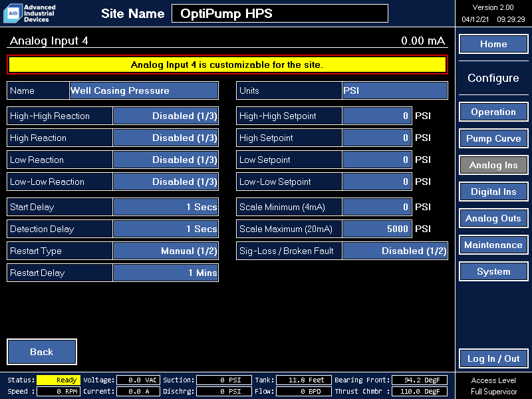Image resolution: width=532 pixels, height=399 pixels.
Task: Change the Low-Low Reaction selection
Action: coord(166,182)
